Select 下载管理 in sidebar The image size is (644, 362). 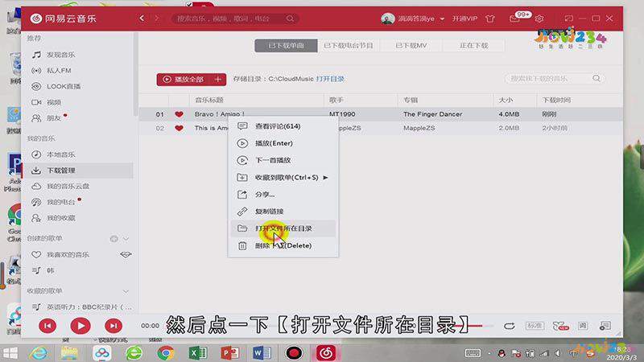pos(60,171)
